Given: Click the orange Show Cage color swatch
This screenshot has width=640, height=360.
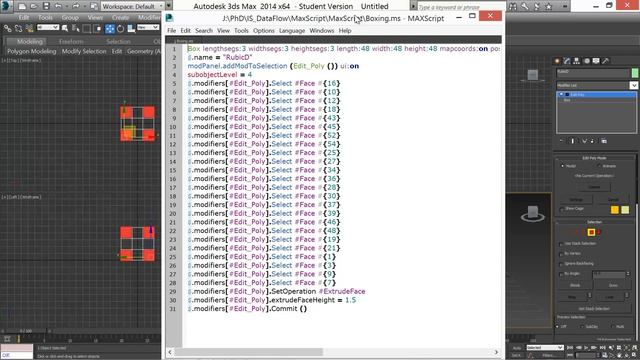Looking at the screenshot, I should point(615,210).
